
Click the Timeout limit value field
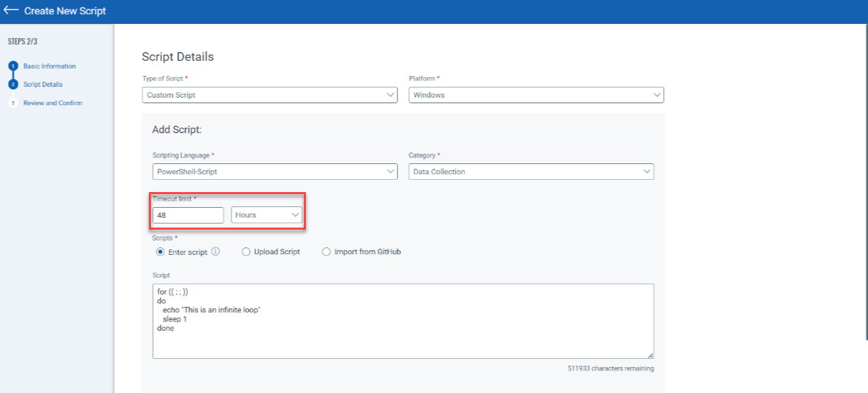[188, 215]
